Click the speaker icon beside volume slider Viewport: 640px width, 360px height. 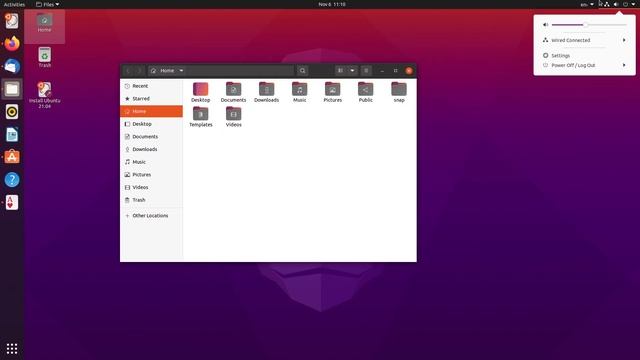click(545, 25)
